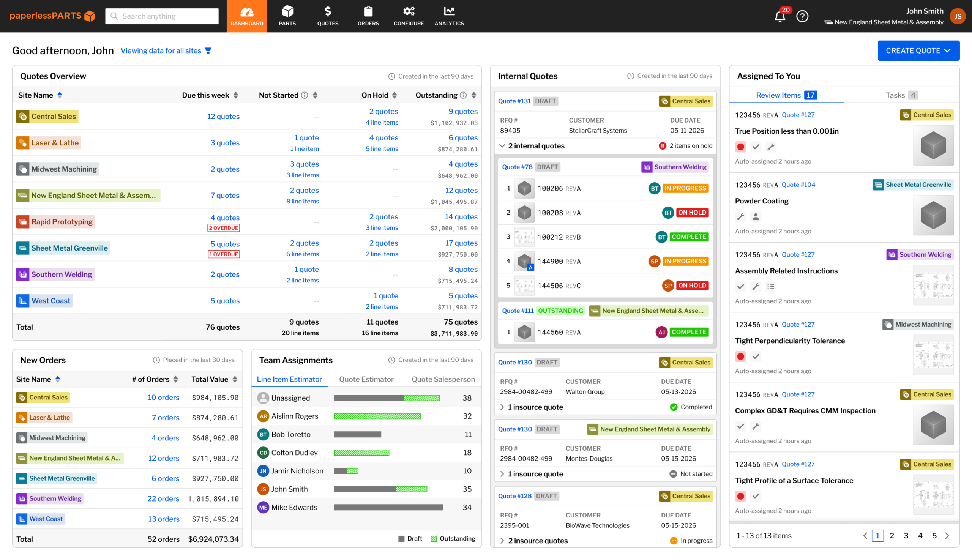Image resolution: width=972 pixels, height=560 pixels.
Task: Click the JS user avatar
Action: [x=958, y=16]
